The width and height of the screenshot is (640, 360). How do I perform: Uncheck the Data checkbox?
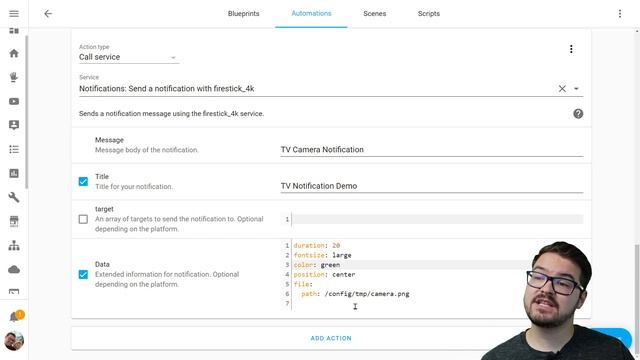click(x=83, y=274)
